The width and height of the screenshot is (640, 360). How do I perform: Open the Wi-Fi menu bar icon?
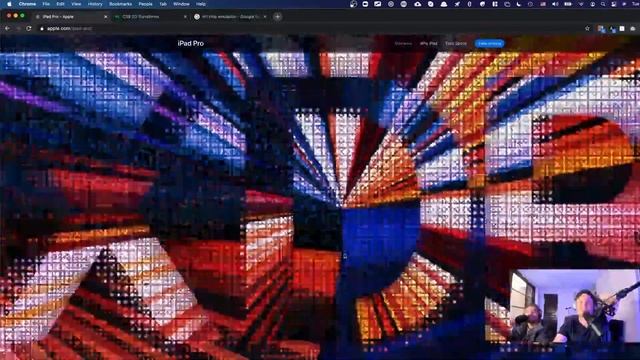point(581,4)
